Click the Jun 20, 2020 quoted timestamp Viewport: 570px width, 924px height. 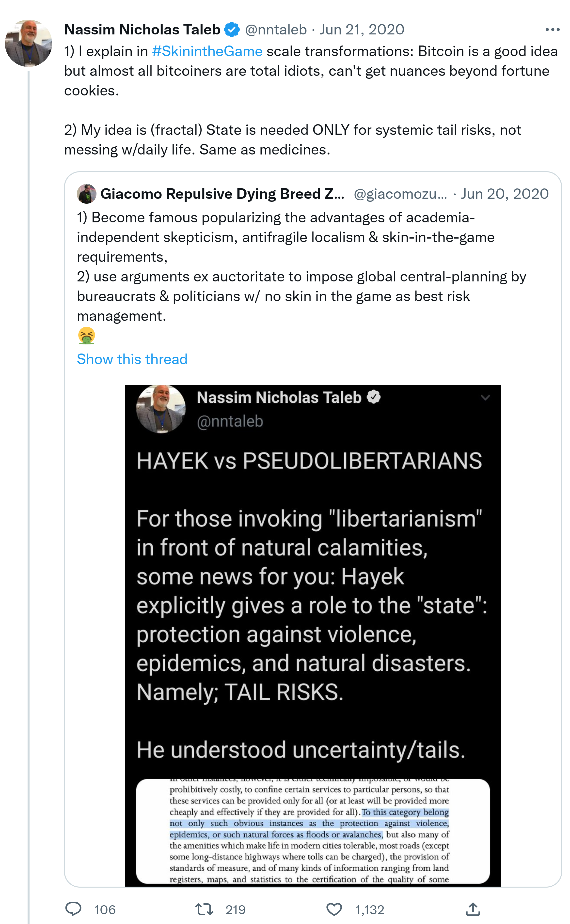point(504,194)
